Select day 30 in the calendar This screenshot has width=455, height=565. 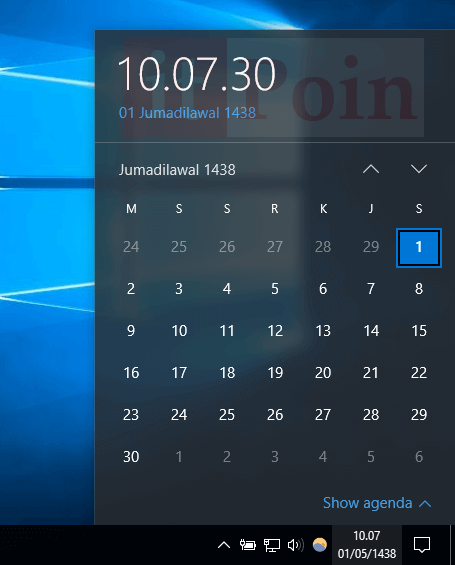pos(131,457)
